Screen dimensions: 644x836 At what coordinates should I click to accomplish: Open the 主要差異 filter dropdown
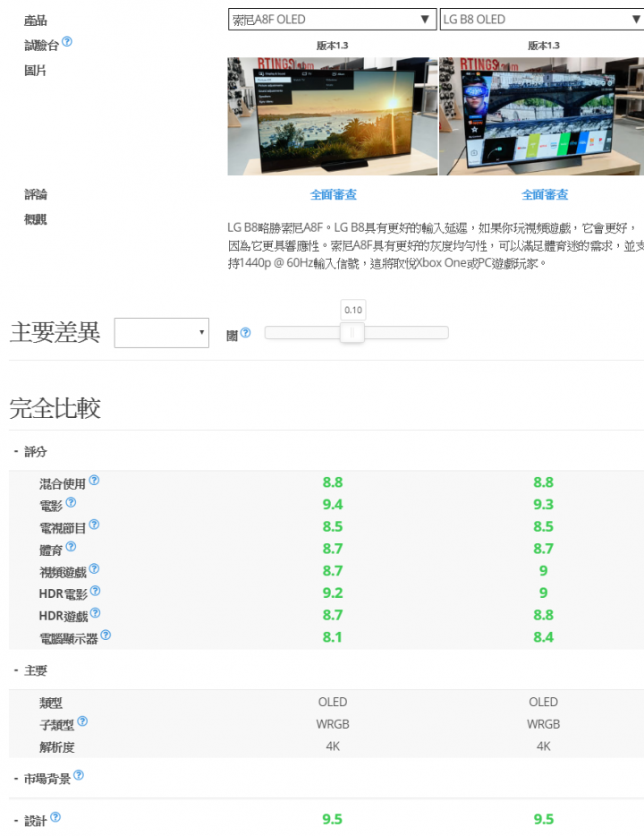click(x=161, y=333)
